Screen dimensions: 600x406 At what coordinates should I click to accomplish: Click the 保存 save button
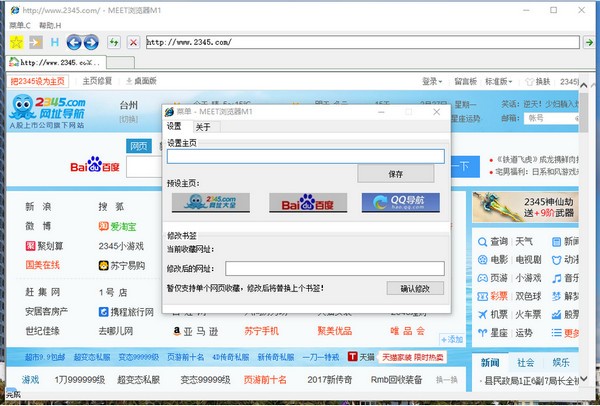click(396, 174)
